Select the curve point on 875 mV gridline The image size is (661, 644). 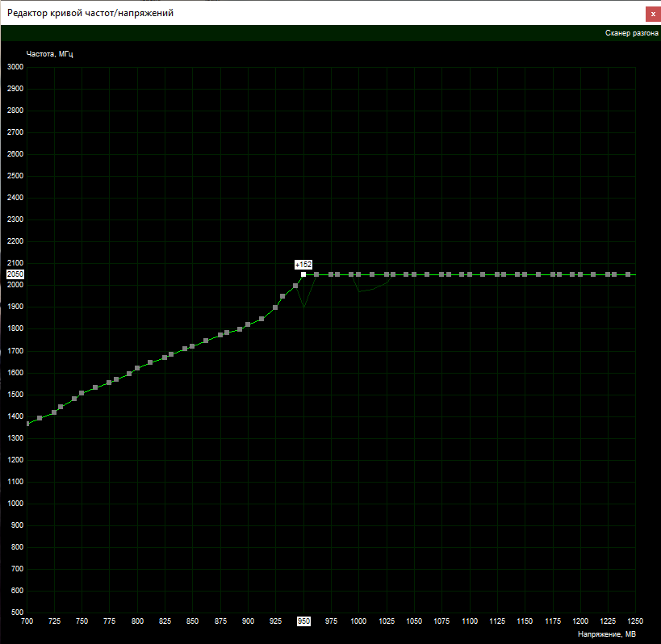220,335
